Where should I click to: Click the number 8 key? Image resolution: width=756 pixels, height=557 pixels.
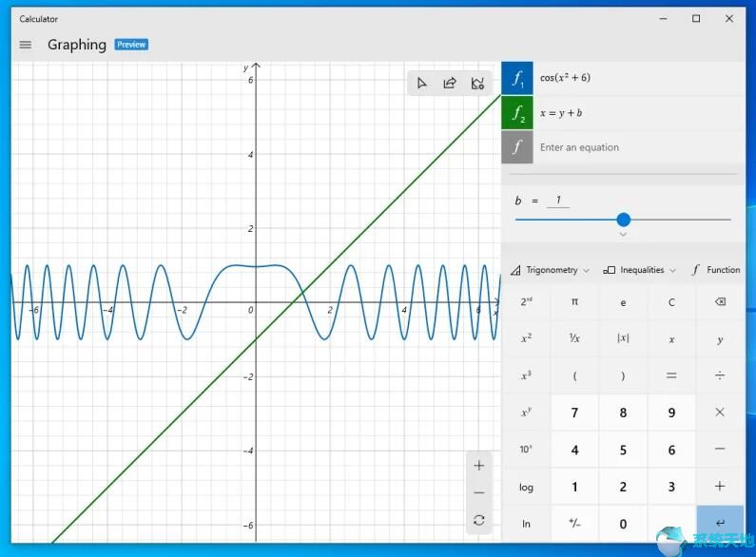[623, 413]
